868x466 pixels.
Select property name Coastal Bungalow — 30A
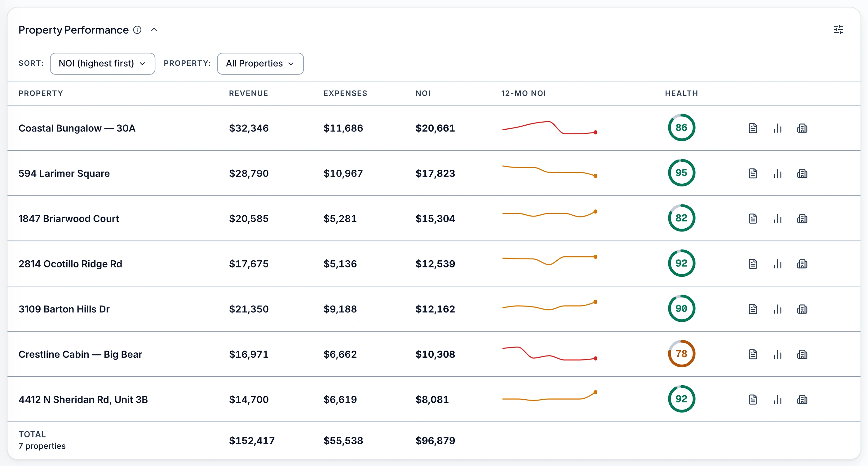click(77, 128)
